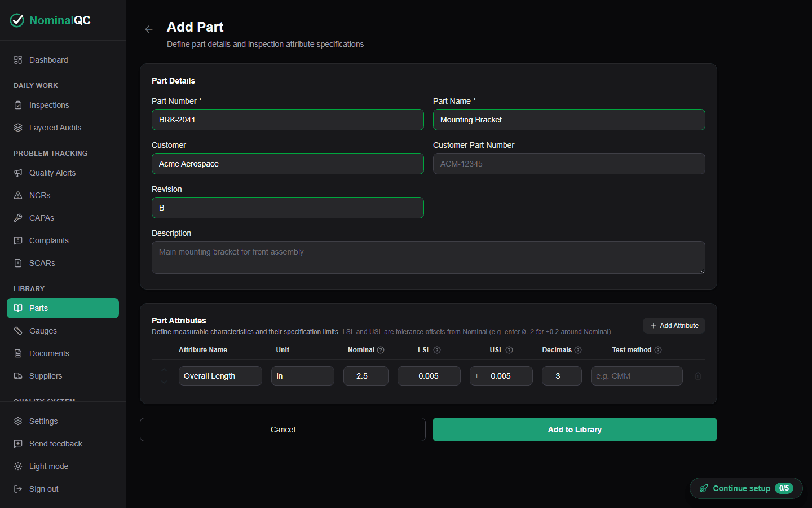Move Overall Length attribute down
Screen dimensions: 812x508
[x=164, y=382]
